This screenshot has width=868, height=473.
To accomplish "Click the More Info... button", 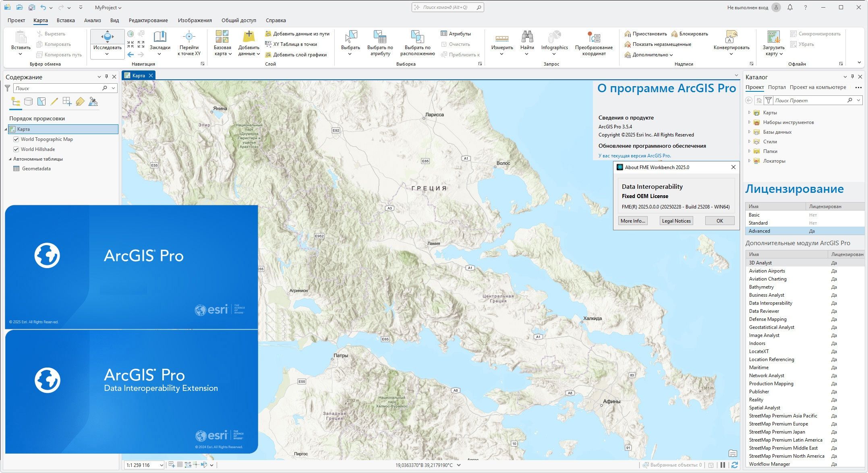I will [x=633, y=221].
